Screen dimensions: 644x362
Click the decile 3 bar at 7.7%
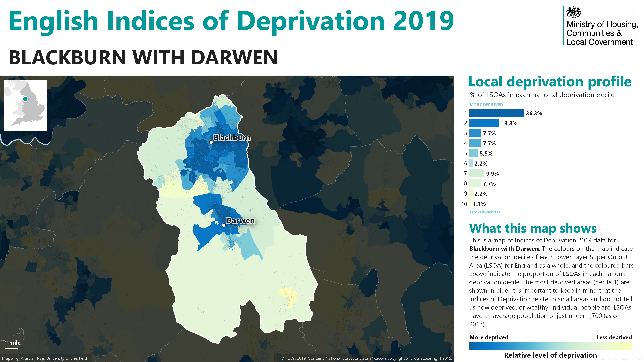[x=475, y=133]
